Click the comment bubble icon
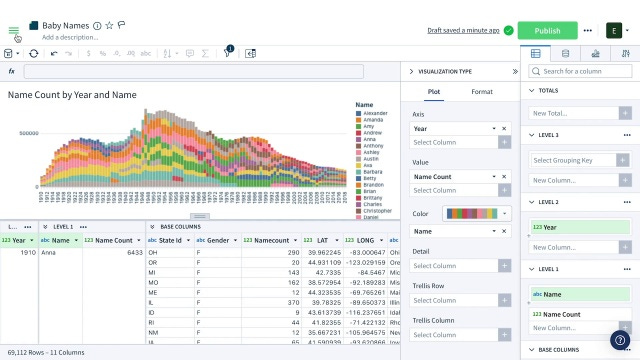 189,53
